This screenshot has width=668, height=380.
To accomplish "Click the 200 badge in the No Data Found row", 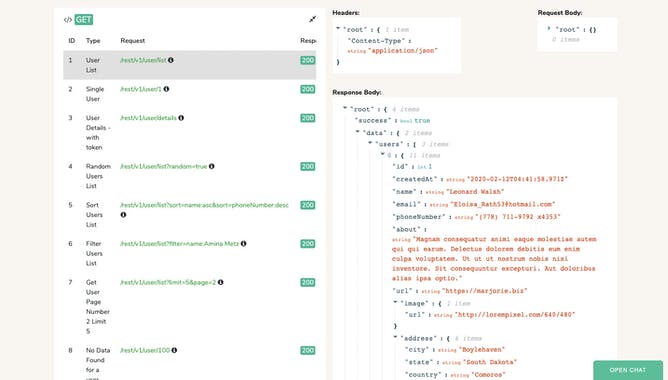I will coord(308,350).
